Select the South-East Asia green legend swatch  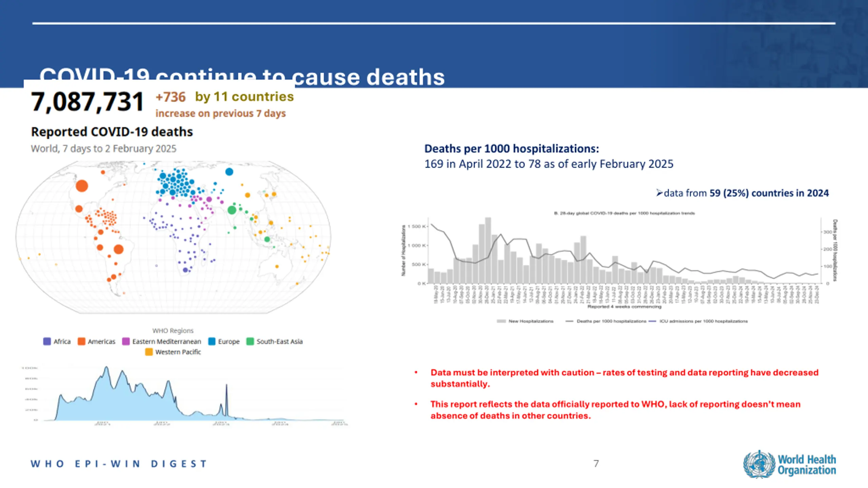tap(250, 341)
